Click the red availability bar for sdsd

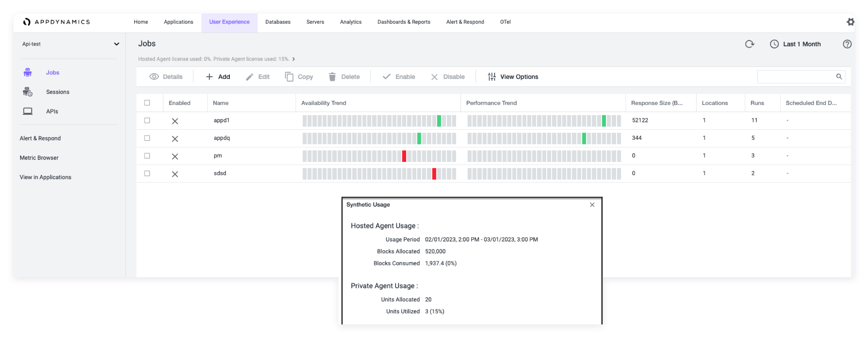click(434, 174)
